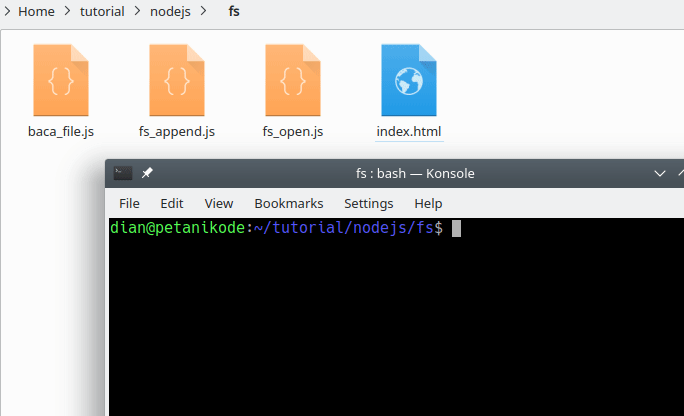
Task: Expand the chevron after nodejs breadcrumb
Action: 203,11
